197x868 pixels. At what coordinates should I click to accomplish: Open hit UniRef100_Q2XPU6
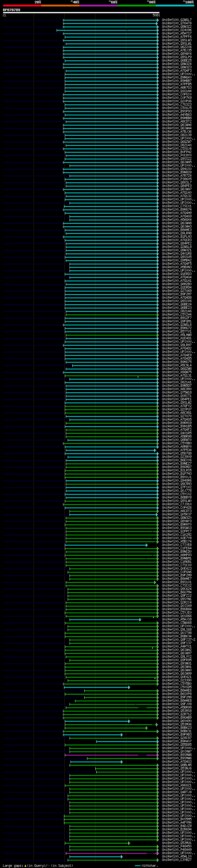(177, 101)
